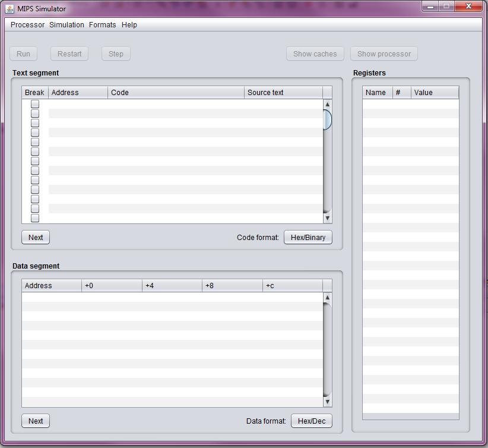
Task: Open the Help menu
Action: (x=129, y=25)
